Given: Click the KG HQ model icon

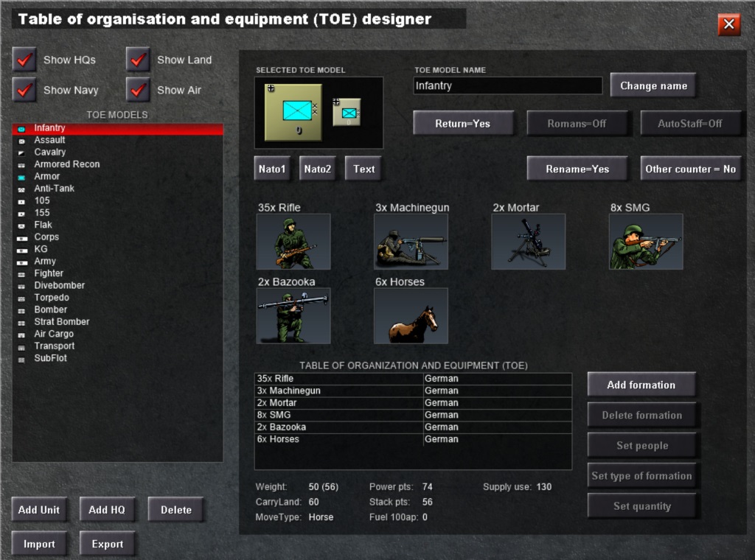Looking at the screenshot, I should coord(22,251).
